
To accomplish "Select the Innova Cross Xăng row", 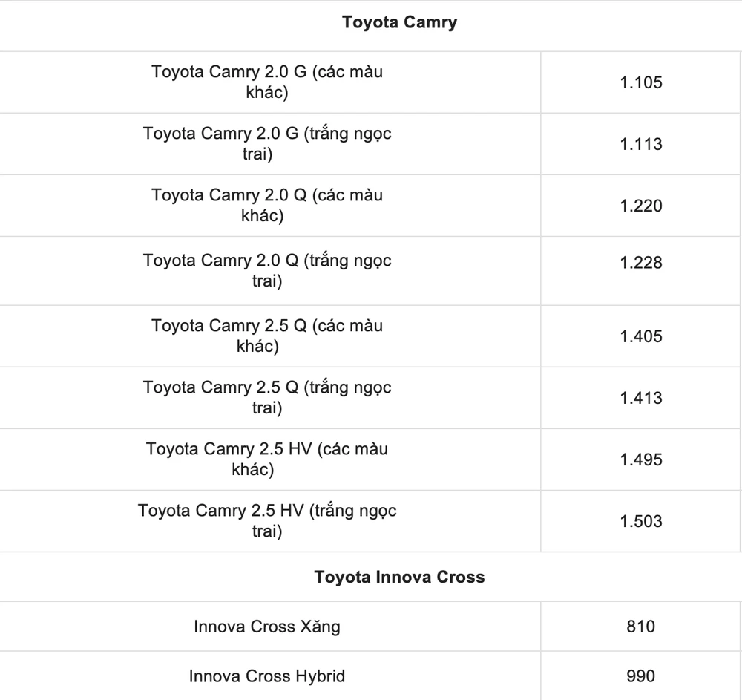I will tap(267, 627).
